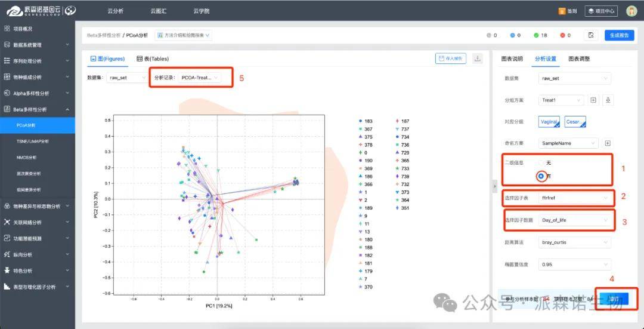644x329 pixels.
Task: Click the 存入报告 button
Action: coord(450,59)
